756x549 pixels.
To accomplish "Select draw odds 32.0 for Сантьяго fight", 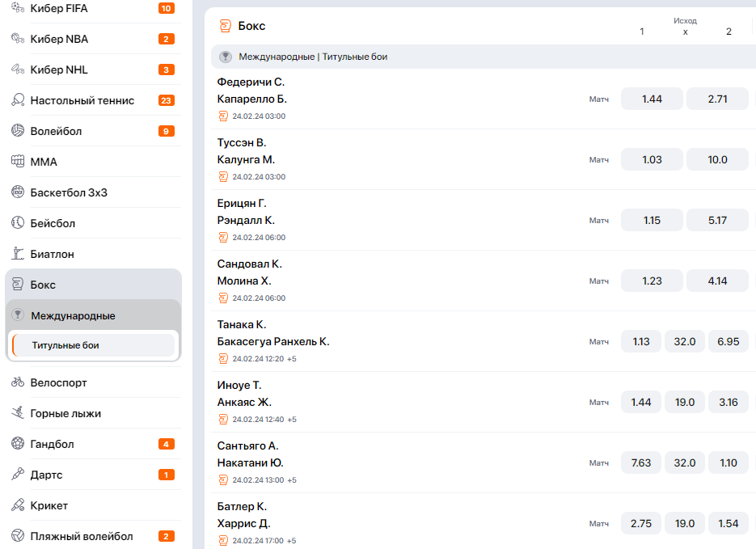I will (685, 462).
